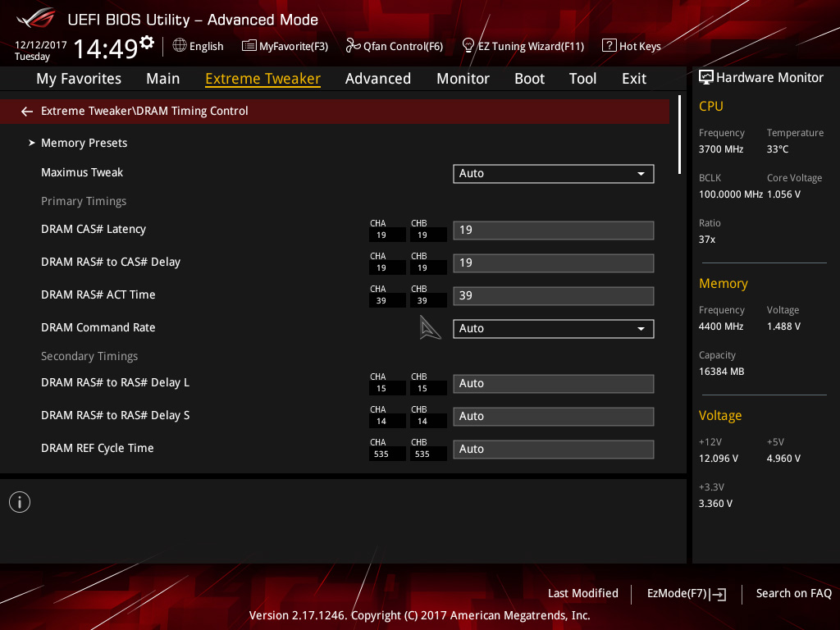The image size is (840, 630).
Task: Open the Monitor tab
Action: coord(463,79)
